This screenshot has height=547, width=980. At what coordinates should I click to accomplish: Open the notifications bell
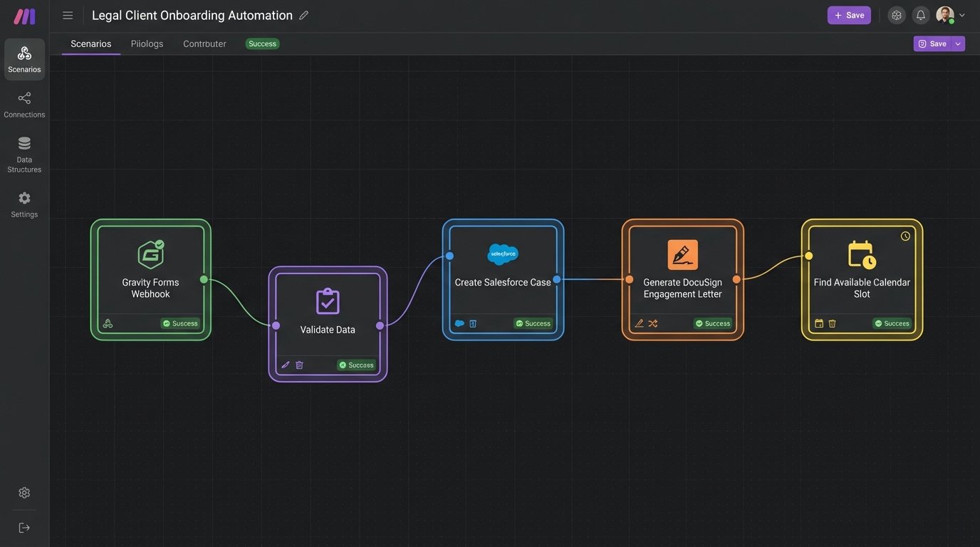920,15
